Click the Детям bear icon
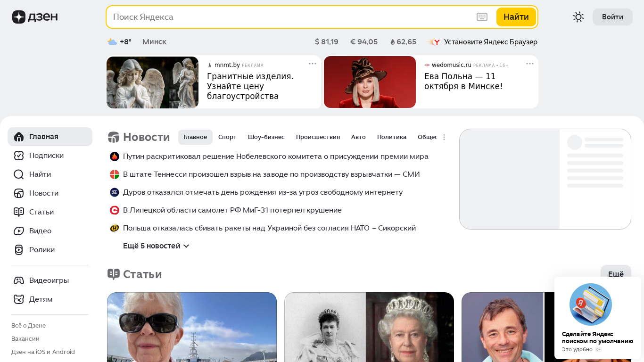The height and width of the screenshot is (362, 644). 19,299
